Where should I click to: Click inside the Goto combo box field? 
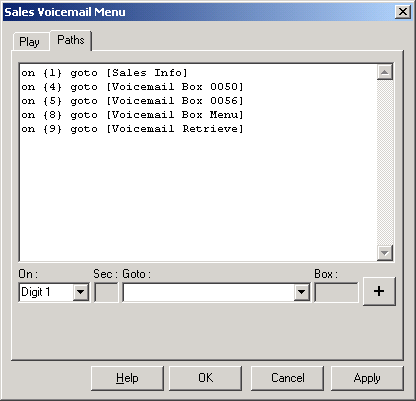[x=209, y=292]
